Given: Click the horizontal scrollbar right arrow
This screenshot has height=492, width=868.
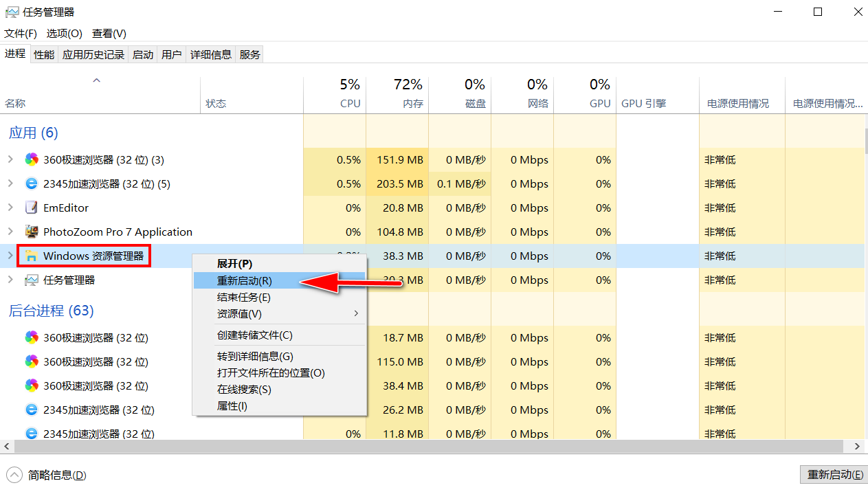Looking at the screenshot, I should tap(857, 446).
